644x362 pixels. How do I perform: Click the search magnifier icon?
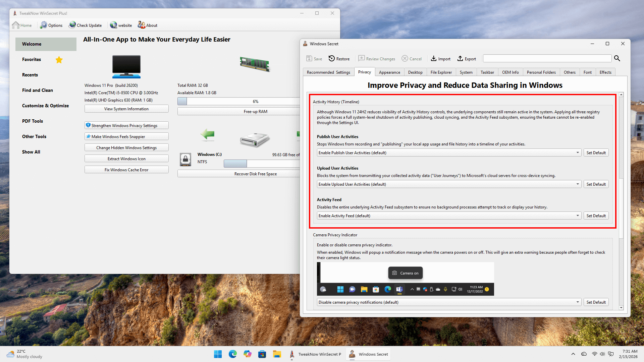tap(617, 58)
